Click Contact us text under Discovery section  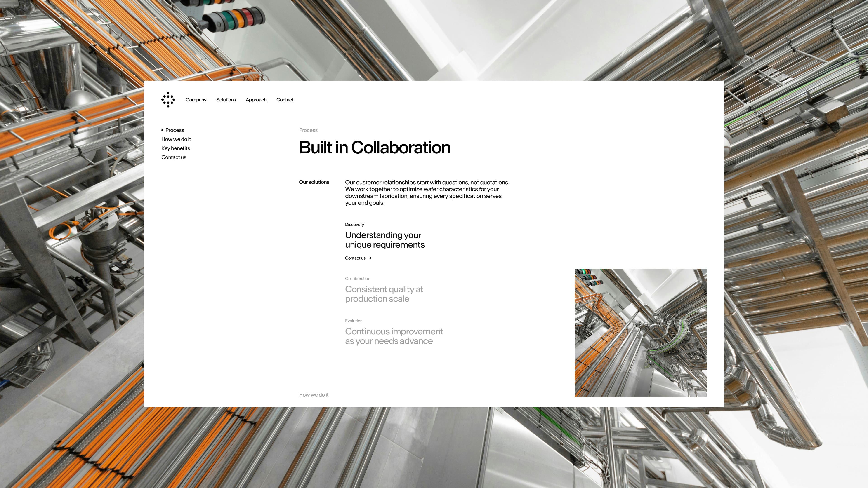click(355, 258)
